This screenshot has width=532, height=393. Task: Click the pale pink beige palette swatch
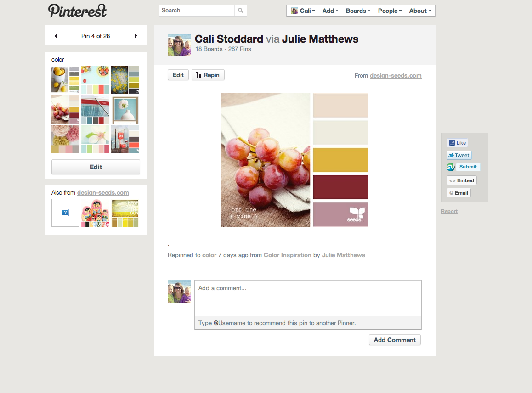point(340,106)
